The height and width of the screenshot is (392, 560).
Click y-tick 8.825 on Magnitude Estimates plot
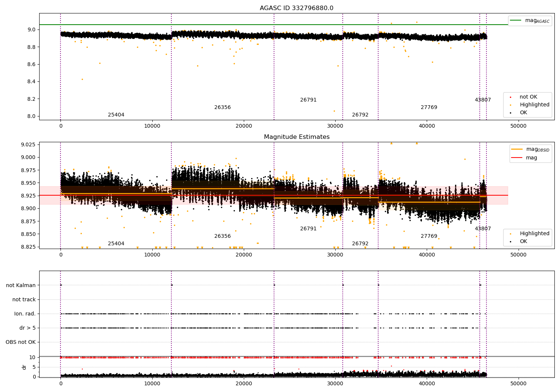[28, 247]
